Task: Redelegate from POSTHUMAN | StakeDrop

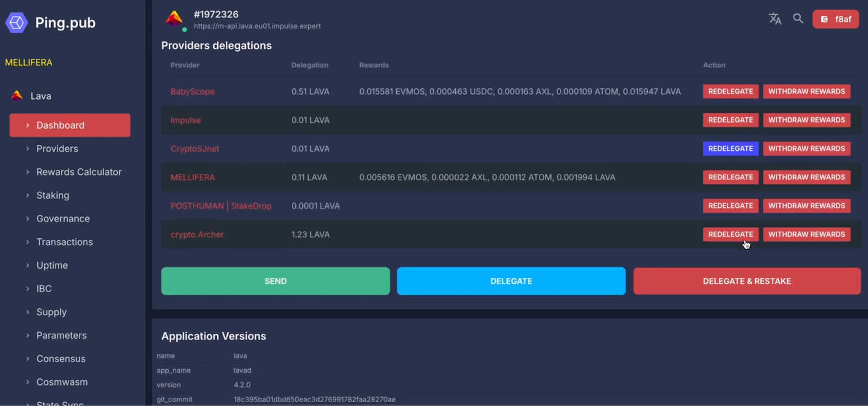Action: click(731, 206)
